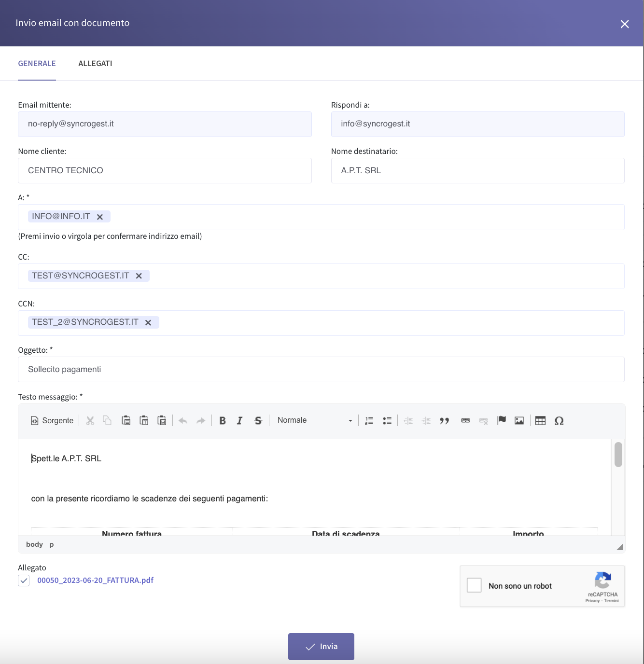Click the Nome destinatario field
This screenshot has width=644, height=664.
[478, 170]
